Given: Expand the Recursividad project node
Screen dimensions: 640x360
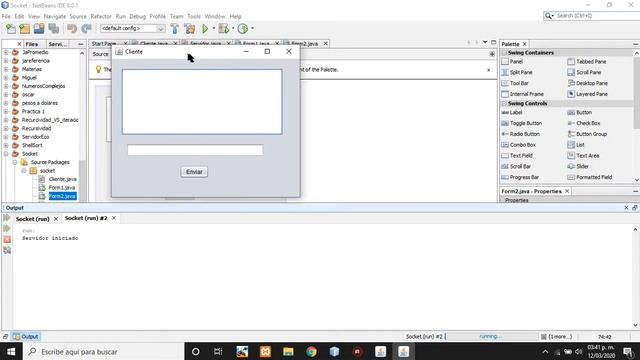Looking at the screenshot, I should click(x=6, y=129).
